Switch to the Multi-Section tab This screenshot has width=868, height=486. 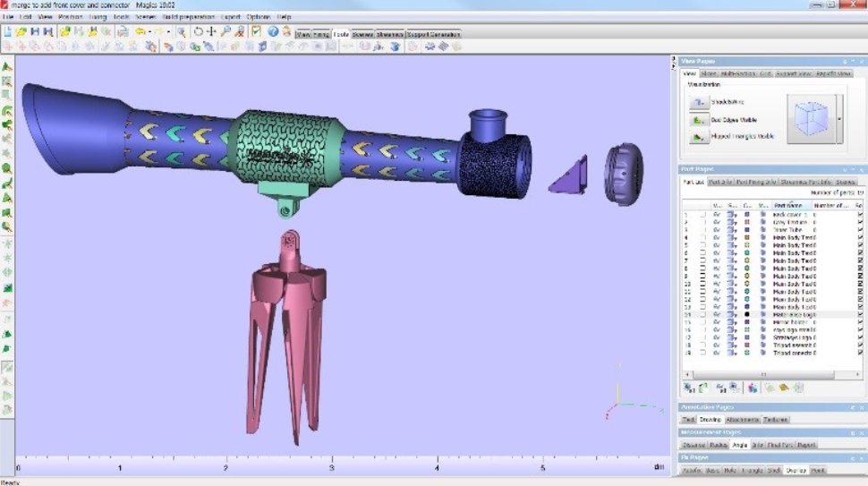(x=739, y=73)
